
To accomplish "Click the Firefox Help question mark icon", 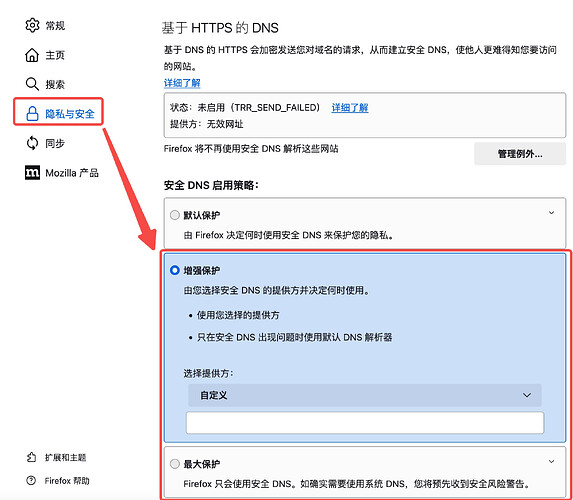I will coord(31,481).
